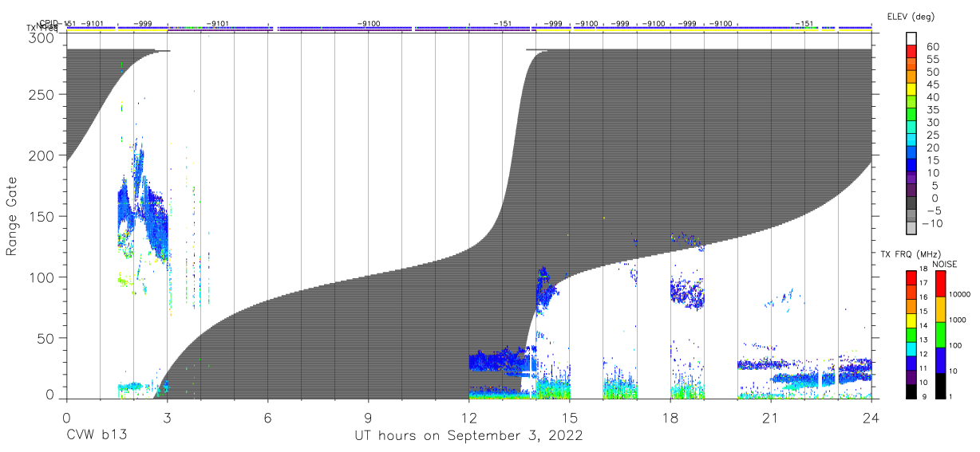The image size is (980, 452).
Task: Click the black bottom segment of TX FRQ colorbar
Action: [911, 391]
